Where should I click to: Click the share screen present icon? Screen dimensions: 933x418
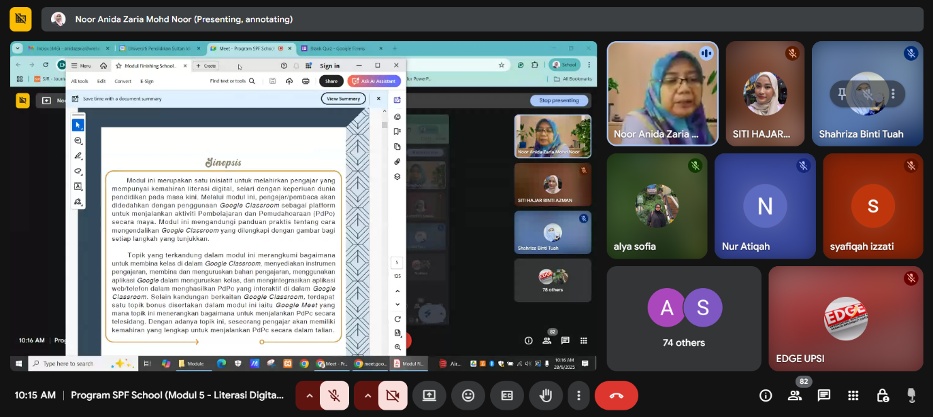tap(430, 395)
